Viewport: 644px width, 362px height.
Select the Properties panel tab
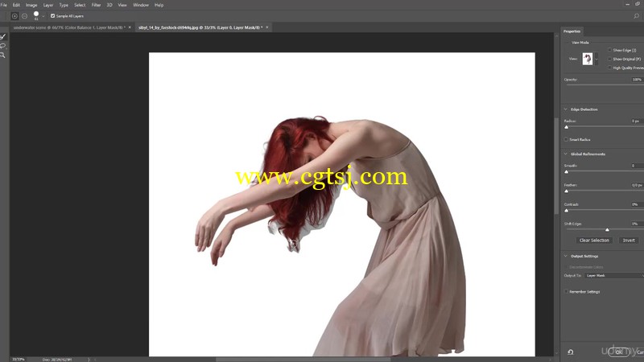(x=572, y=31)
